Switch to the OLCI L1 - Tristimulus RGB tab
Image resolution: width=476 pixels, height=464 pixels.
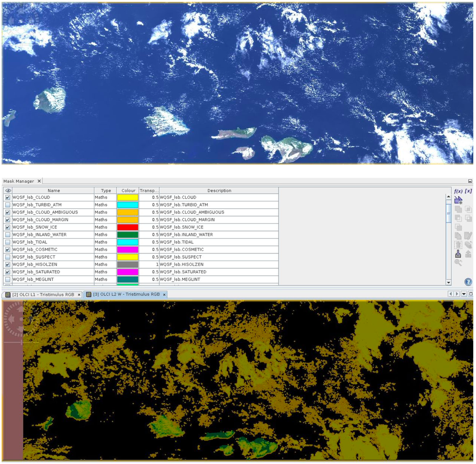tap(40, 294)
